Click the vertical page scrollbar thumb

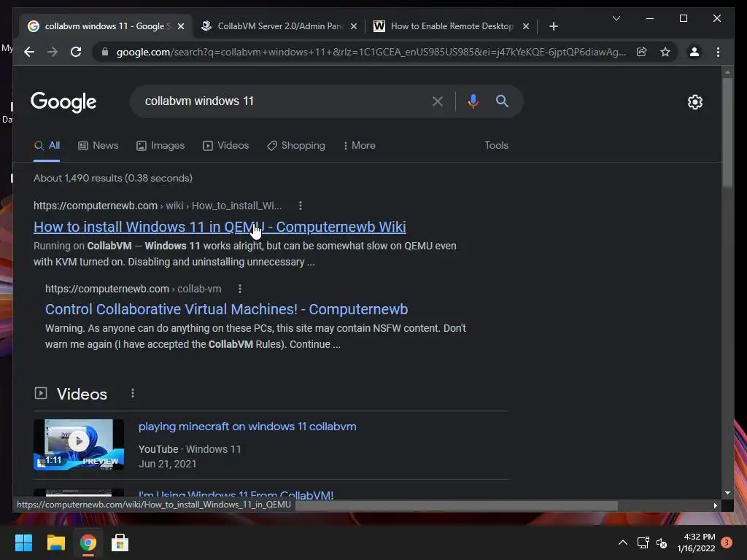727,133
